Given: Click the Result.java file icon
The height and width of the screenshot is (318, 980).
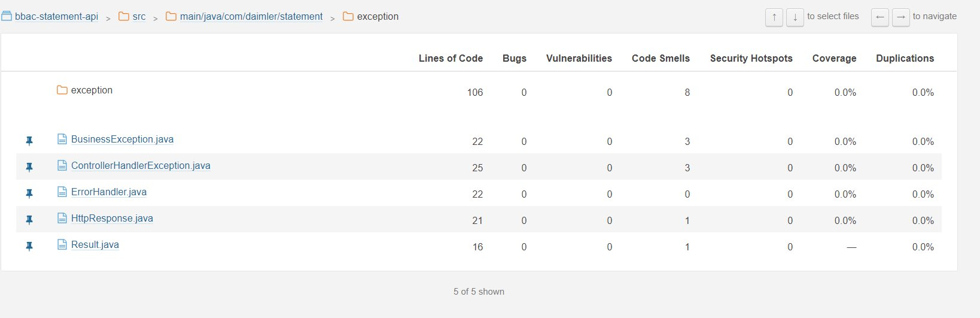Looking at the screenshot, I should coord(62,244).
